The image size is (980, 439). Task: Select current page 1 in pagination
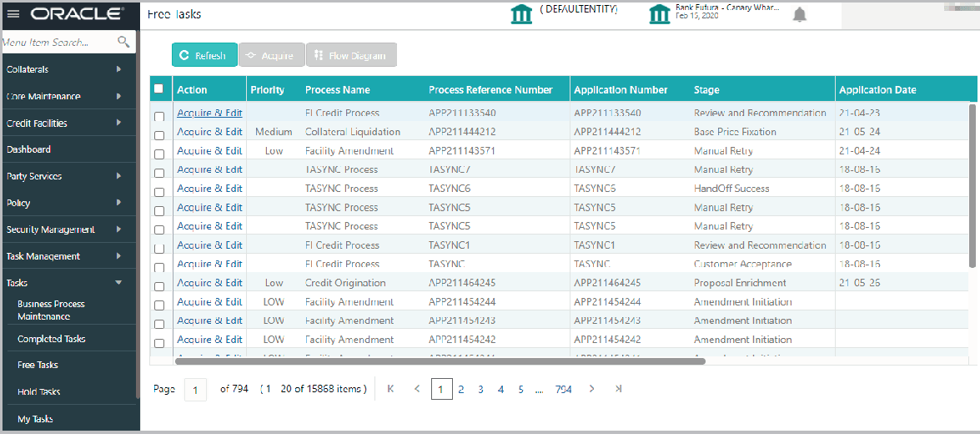(441, 389)
